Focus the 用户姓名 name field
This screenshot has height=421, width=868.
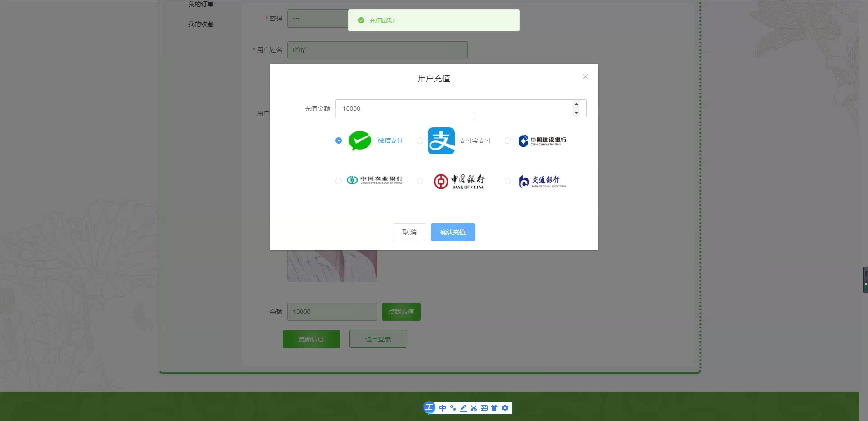(377, 50)
